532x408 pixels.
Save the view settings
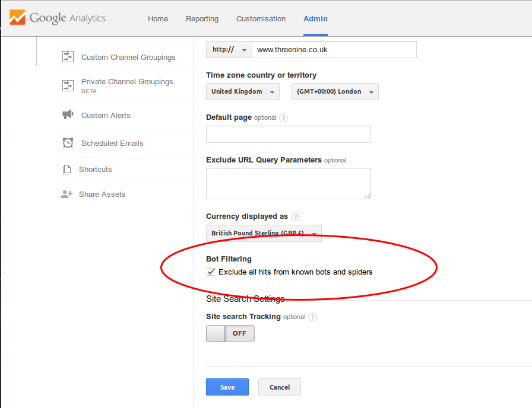pos(227,387)
